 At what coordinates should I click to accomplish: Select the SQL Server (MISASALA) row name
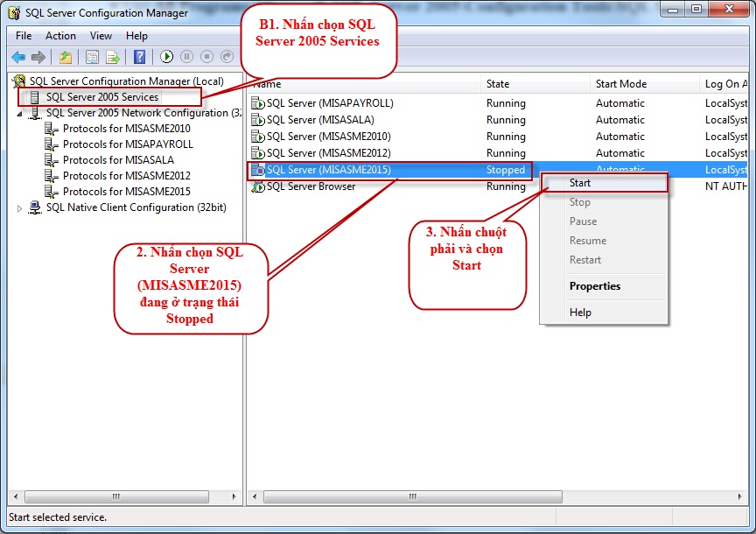coord(320,120)
